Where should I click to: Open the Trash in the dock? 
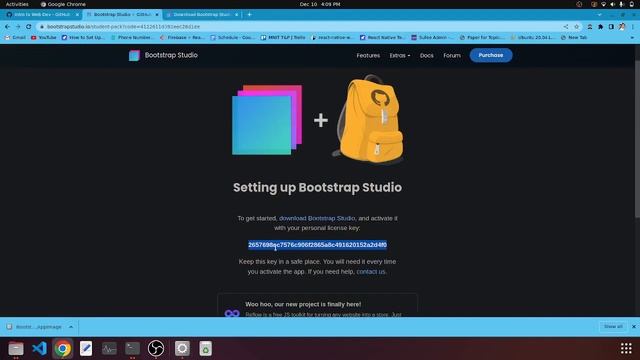point(205,348)
